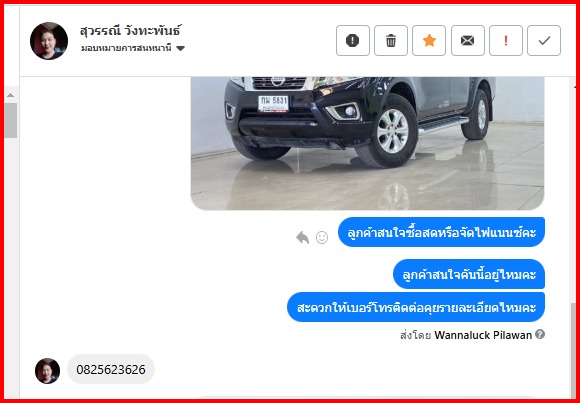
Task: Open the Nissan pickup truck photo
Action: [367, 143]
